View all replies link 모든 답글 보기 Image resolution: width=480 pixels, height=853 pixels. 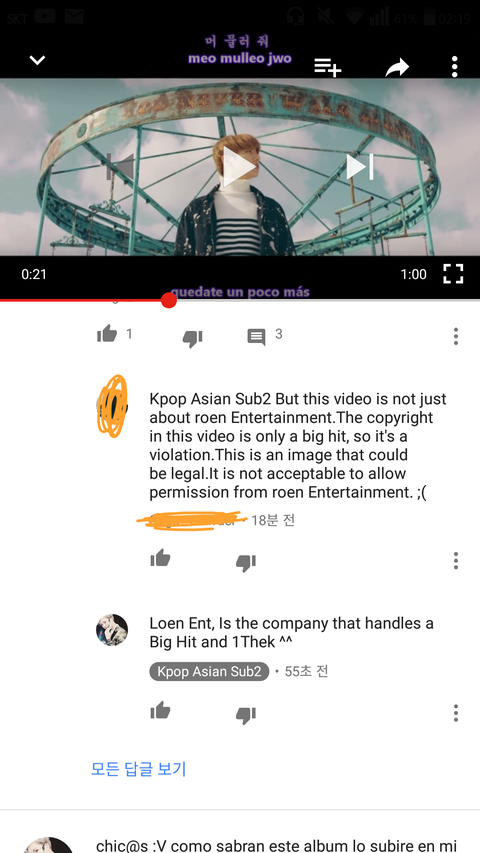tap(139, 769)
